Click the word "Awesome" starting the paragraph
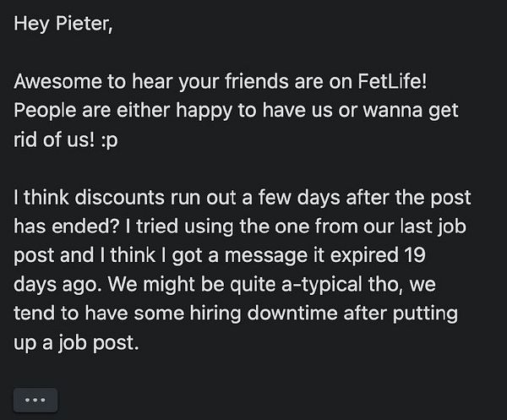The image size is (507, 420). pos(57,81)
